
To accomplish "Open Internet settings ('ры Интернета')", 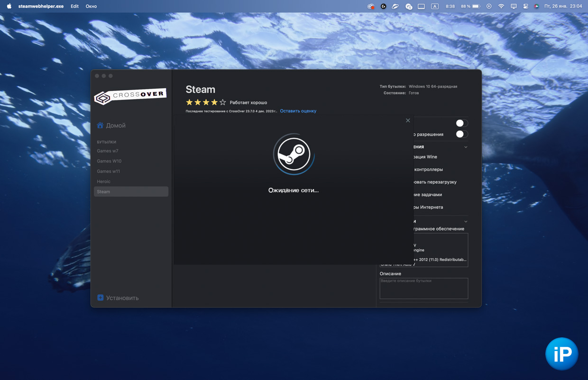I will (429, 207).
